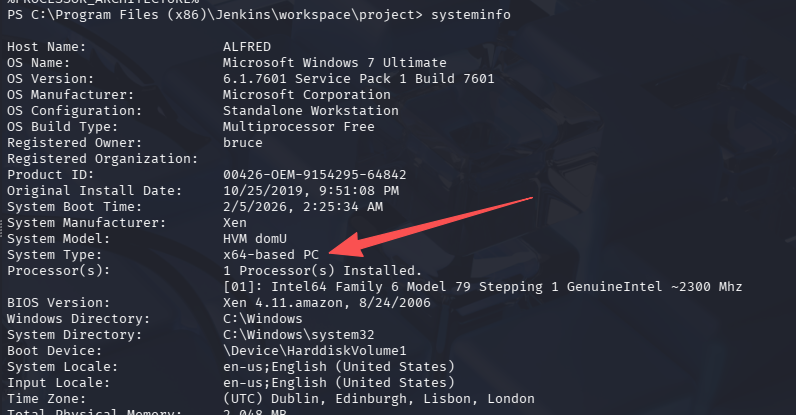Click the Product ID number

coord(315,175)
